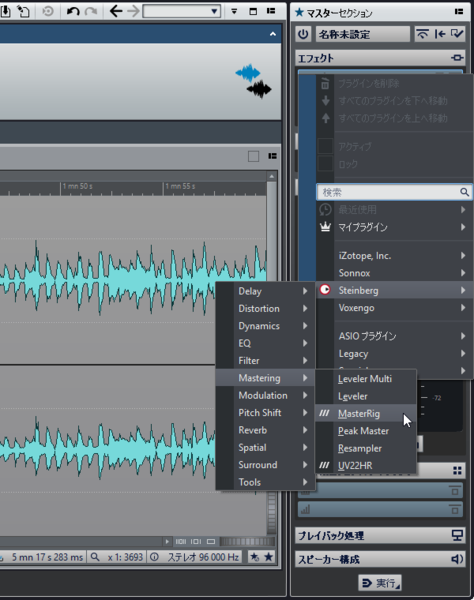The image size is (474, 600).
Task: Click the プレイバック処理 section header
Action: point(380,535)
